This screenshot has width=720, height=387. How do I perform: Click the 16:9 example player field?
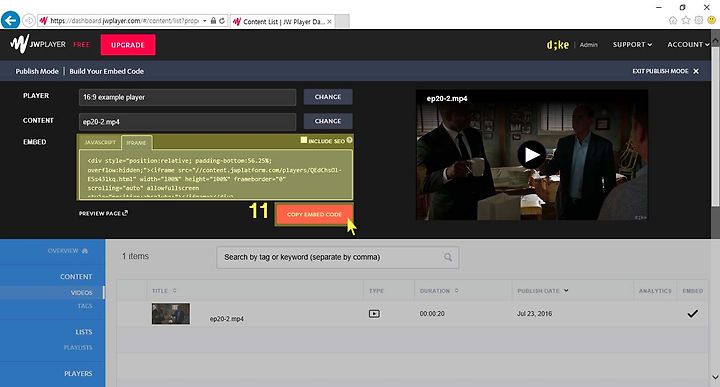click(187, 97)
